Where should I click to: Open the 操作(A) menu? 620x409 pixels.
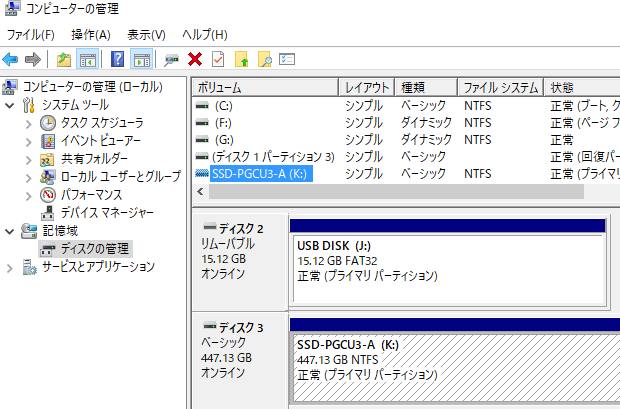(x=90, y=35)
